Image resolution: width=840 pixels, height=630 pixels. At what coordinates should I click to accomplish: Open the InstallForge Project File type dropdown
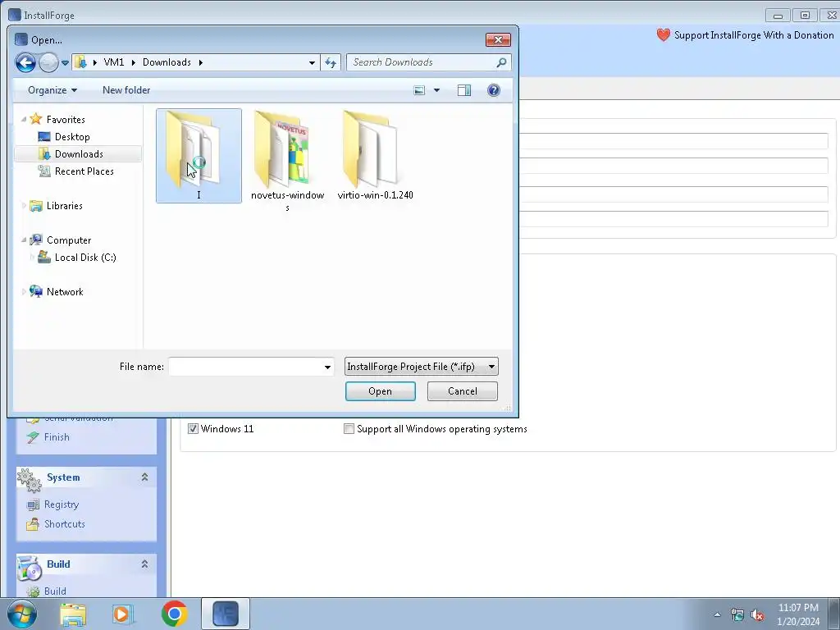click(421, 367)
